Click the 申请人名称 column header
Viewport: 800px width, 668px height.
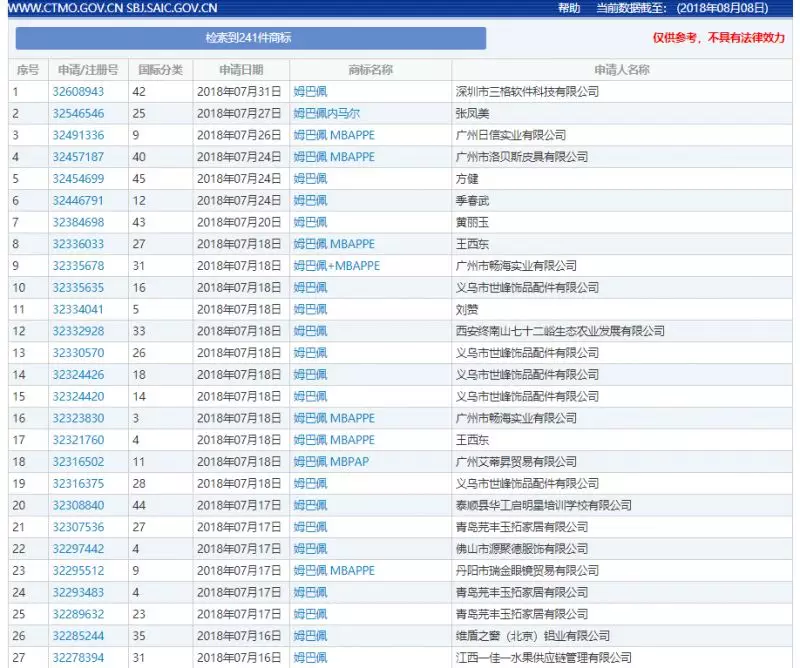[x=622, y=70]
